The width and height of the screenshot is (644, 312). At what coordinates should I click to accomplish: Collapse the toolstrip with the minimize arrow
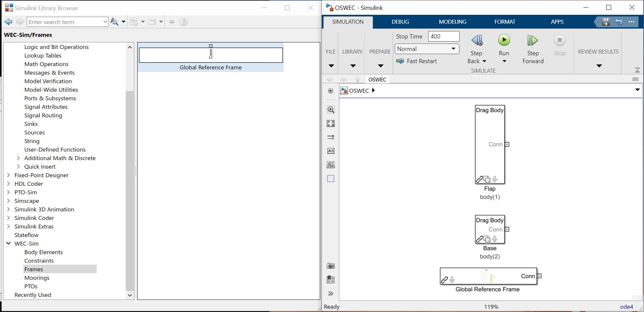[x=637, y=70]
